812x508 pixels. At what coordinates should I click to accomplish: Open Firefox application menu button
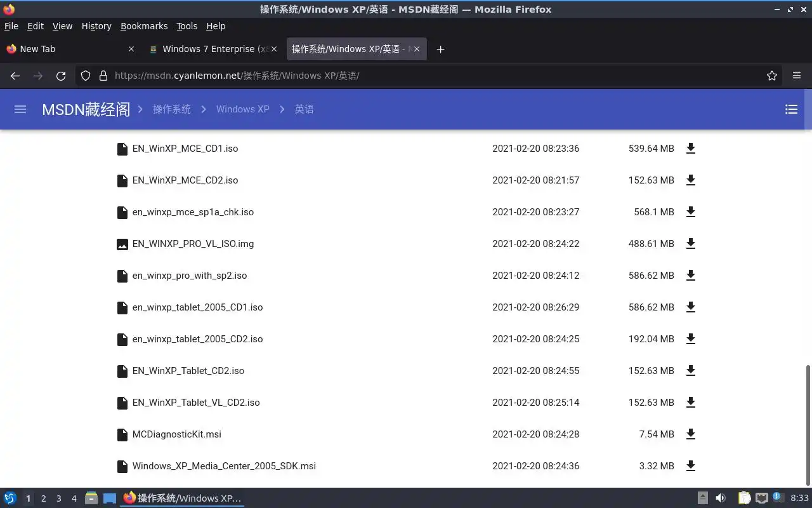(797, 76)
